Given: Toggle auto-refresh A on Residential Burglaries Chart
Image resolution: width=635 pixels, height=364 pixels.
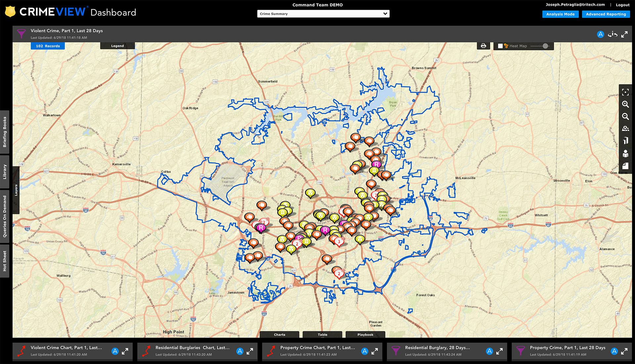Looking at the screenshot, I should tap(240, 351).
